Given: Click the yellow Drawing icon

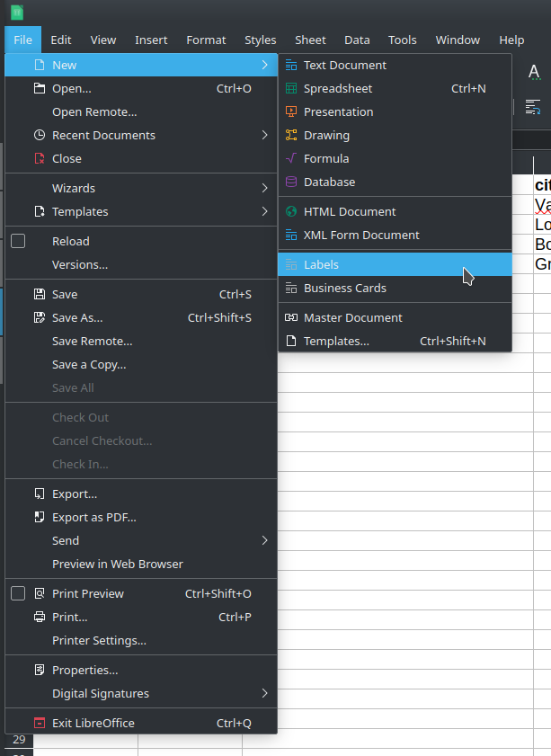Looking at the screenshot, I should pyautogui.click(x=291, y=135).
